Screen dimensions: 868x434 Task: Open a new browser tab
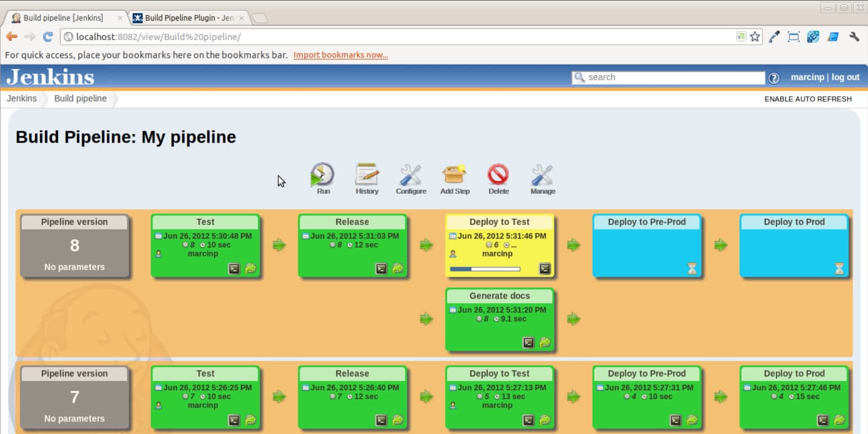(x=259, y=19)
